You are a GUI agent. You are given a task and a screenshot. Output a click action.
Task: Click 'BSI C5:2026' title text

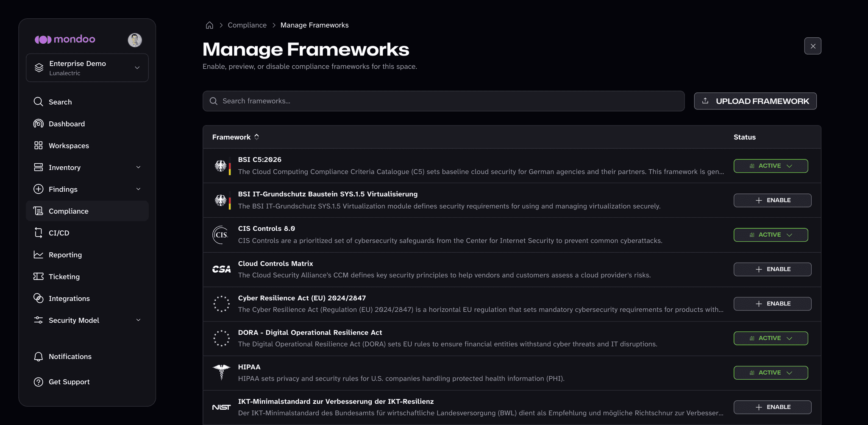[260, 159]
